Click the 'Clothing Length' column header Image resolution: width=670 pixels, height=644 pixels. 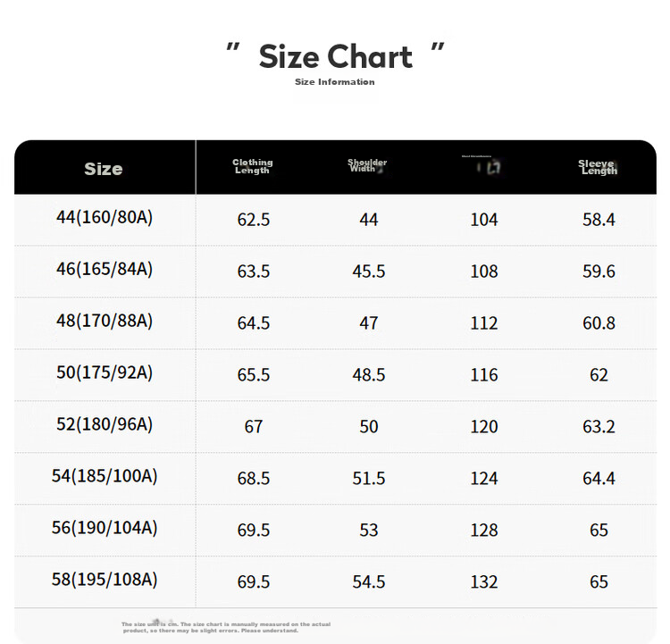click(253, 166)
